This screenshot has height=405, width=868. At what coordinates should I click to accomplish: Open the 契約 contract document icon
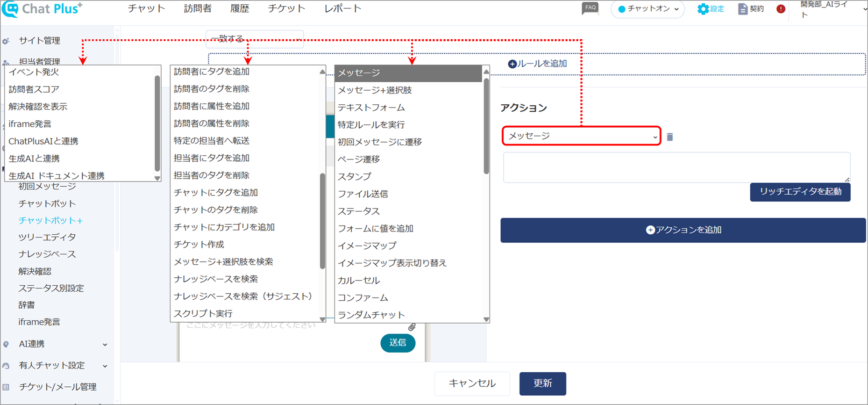[x=742, y=9]
